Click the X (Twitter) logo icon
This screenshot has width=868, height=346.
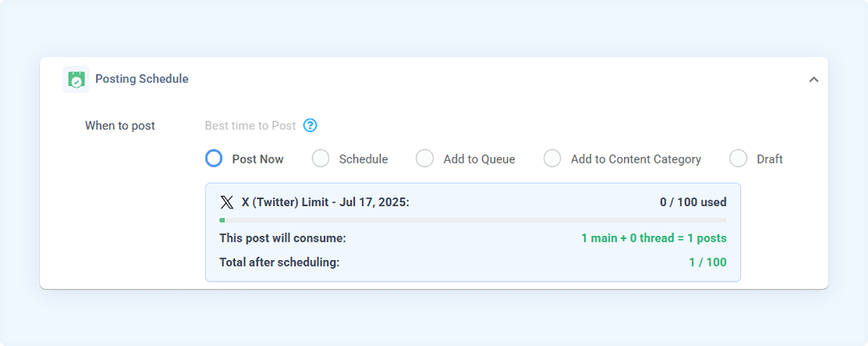click(x=227, y=202)
